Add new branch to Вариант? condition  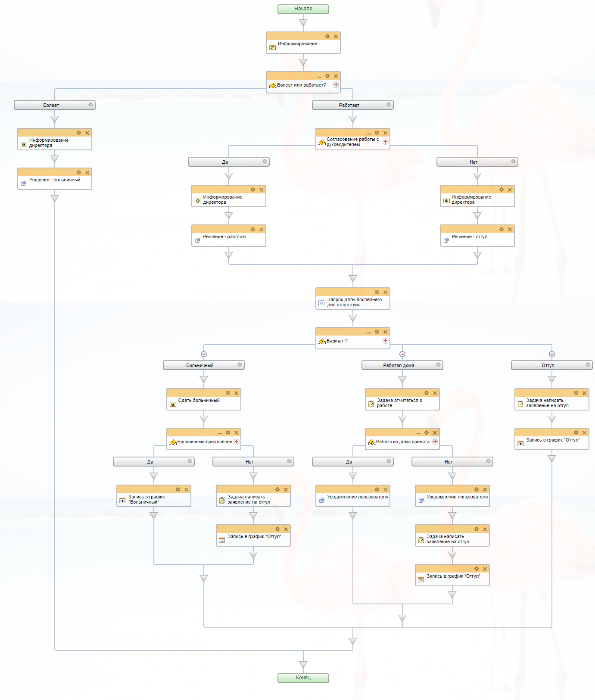tap(386, 341)
